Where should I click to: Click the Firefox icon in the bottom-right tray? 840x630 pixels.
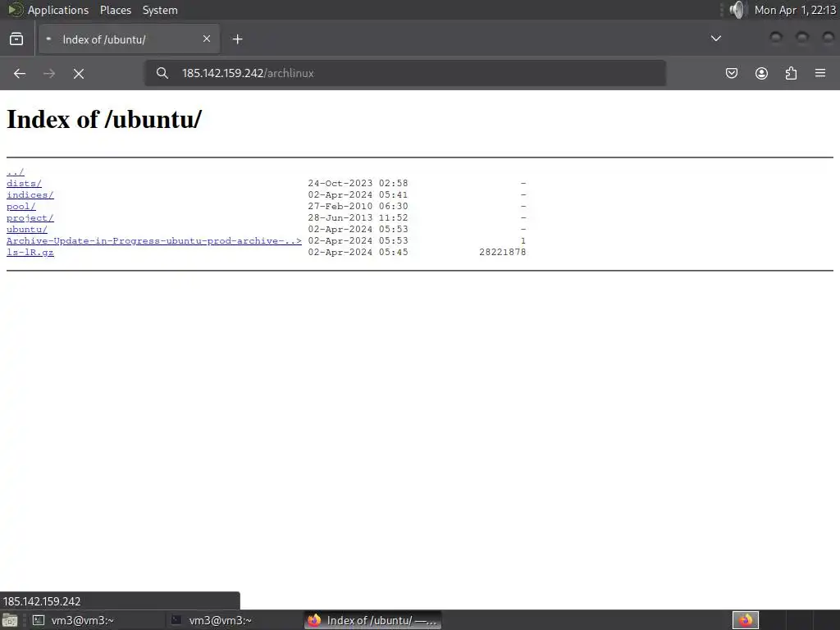[x=746, y=620]
